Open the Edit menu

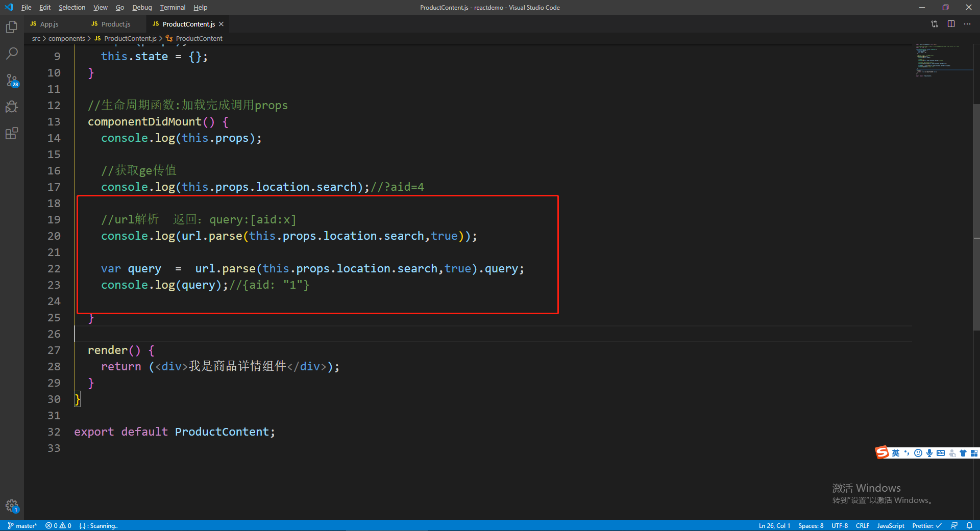click(x=45, y=7)
